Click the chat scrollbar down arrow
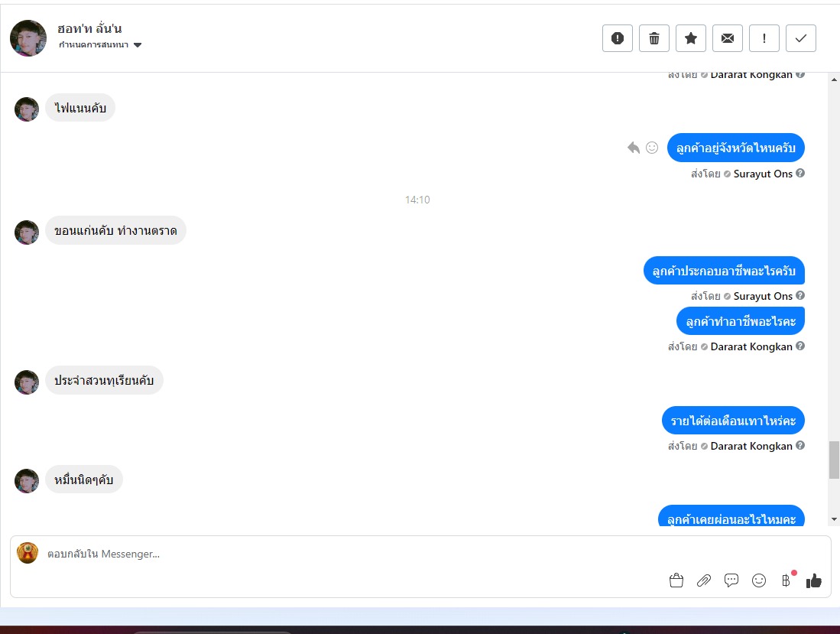Viewport: 840px width, 634px height. click(x=834, y=519)
